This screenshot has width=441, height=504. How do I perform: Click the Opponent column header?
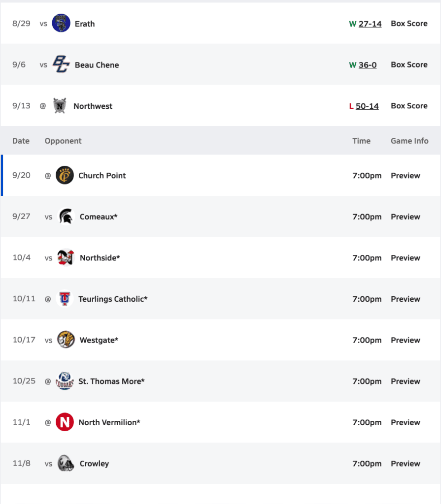(63, 141)
